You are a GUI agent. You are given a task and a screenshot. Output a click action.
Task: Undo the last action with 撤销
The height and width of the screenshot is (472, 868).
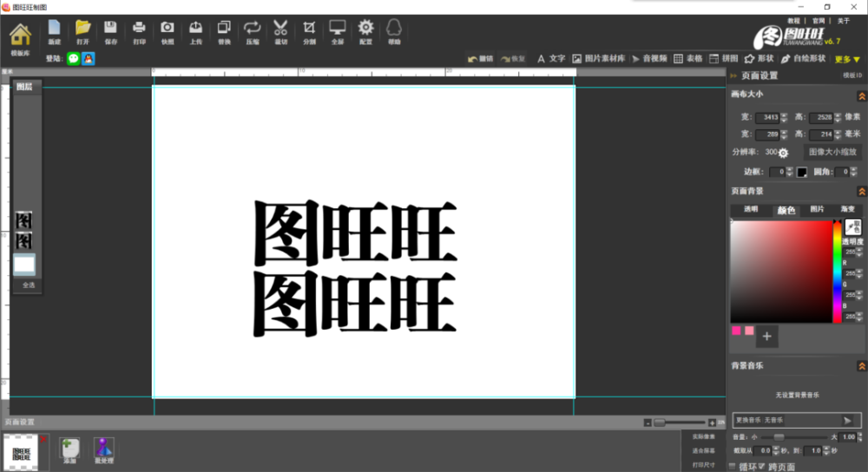pyautogui.click(x=481, y=59)
